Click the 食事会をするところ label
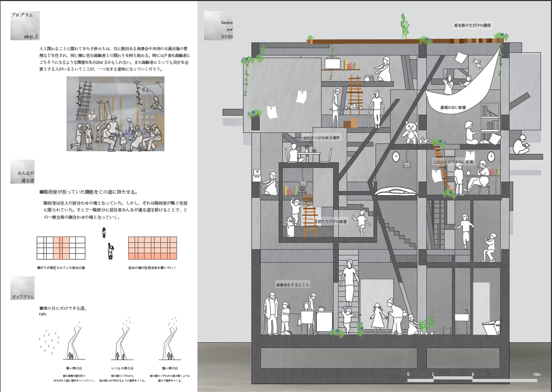This screenshot has width=552, height=392. [x=293, y=284]
